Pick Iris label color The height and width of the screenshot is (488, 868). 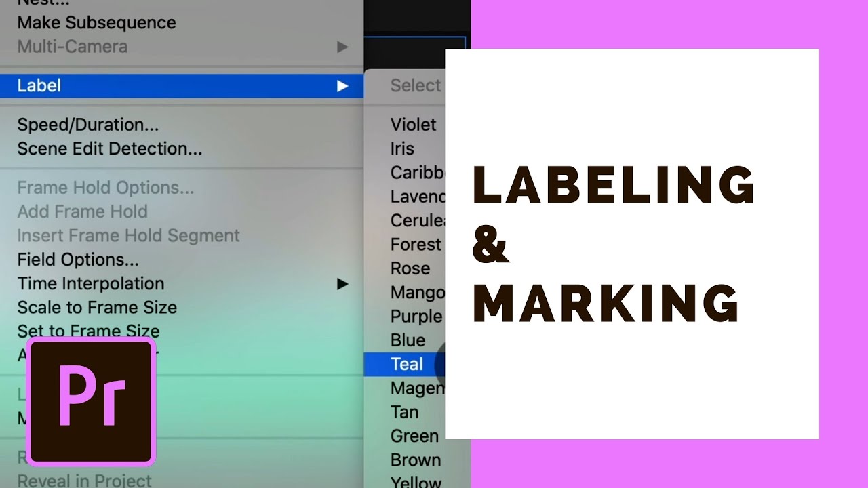pyautogui.click(x=402, y=148)
